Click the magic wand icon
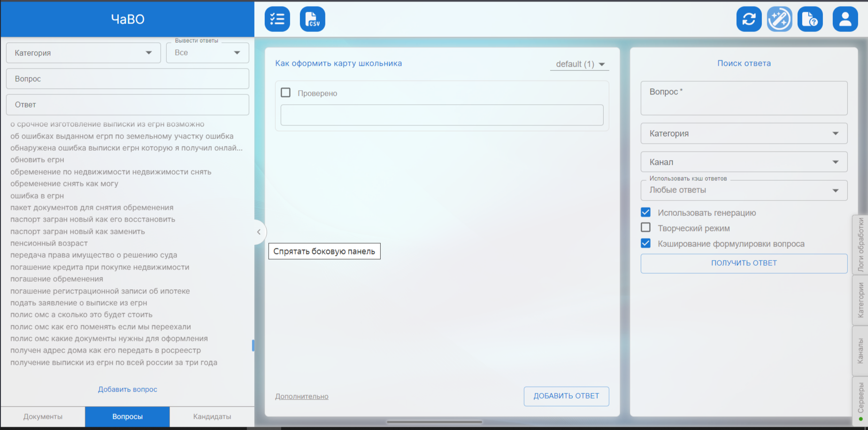 coord(779,19)
